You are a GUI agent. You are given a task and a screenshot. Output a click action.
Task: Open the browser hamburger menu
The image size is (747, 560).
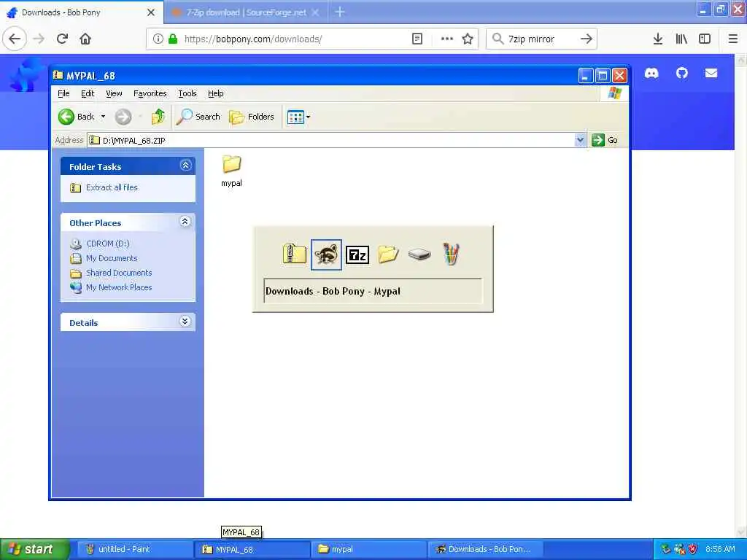(733, 39)
